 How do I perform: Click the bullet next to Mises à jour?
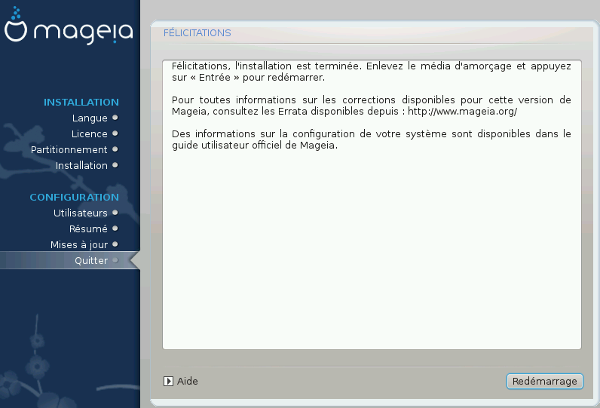[x=115, y=244]
